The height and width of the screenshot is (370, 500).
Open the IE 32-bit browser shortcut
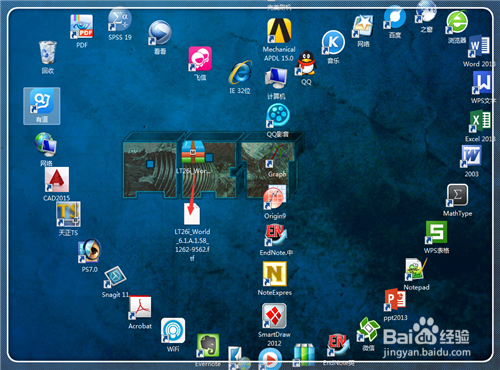pos(240,73)
